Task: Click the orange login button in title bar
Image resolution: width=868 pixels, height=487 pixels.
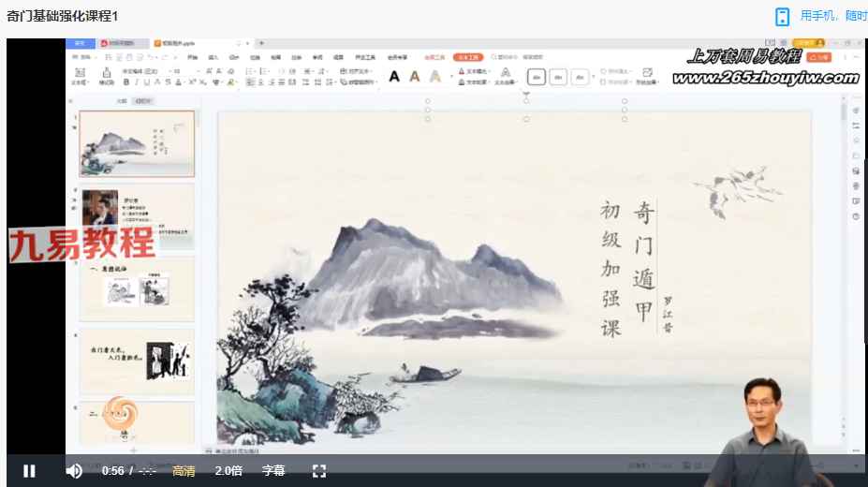Action: coord(809,43)
